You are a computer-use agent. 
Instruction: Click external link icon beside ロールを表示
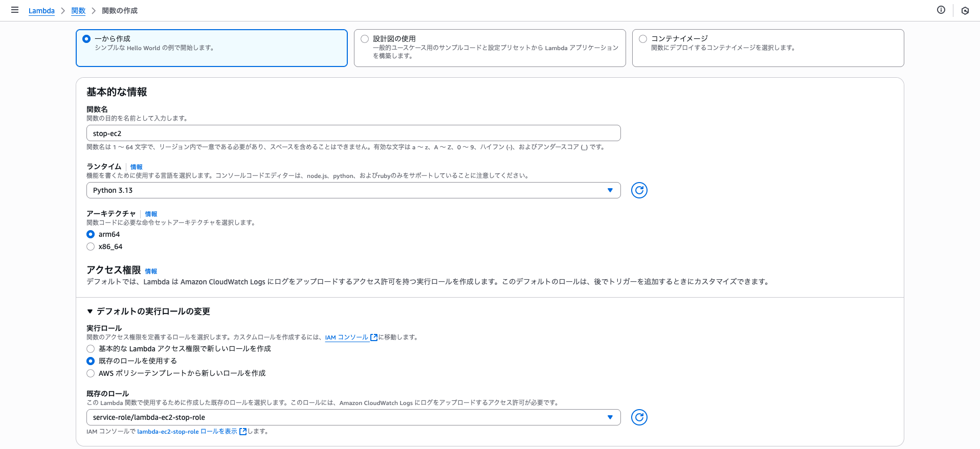pos(243,432)
